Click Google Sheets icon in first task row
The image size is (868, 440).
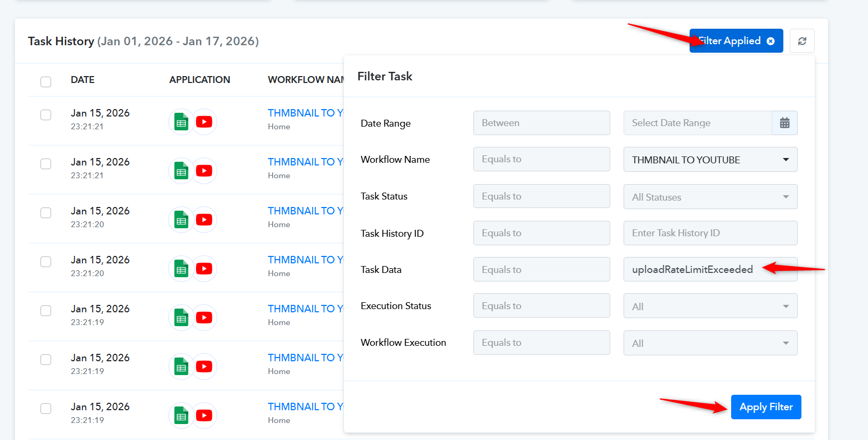[x=182, y=122]
